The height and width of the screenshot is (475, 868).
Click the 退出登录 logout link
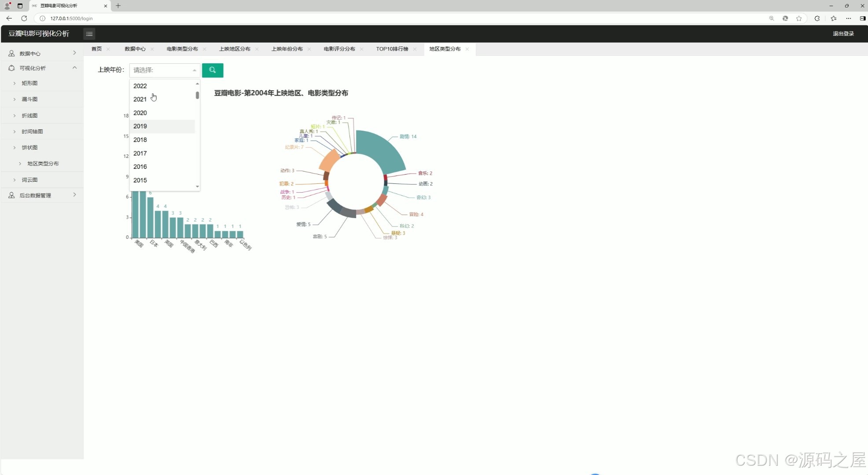(843, 34)
